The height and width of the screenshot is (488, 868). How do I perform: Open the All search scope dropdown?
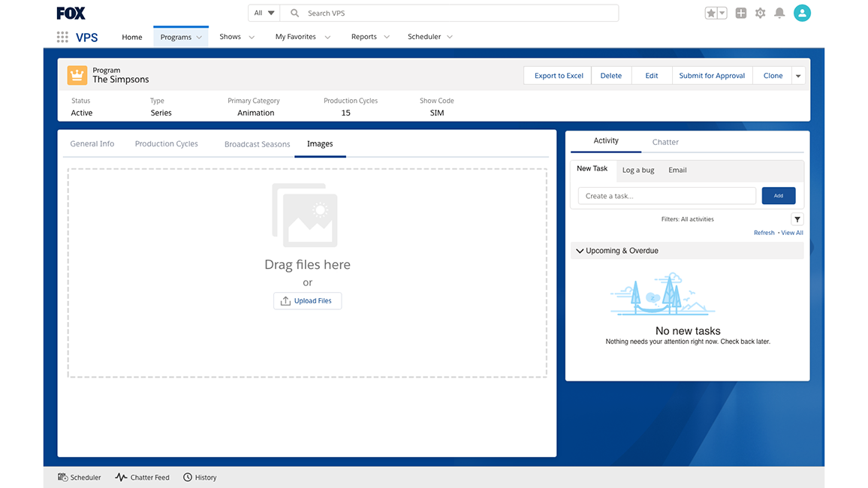pos(263,13)
